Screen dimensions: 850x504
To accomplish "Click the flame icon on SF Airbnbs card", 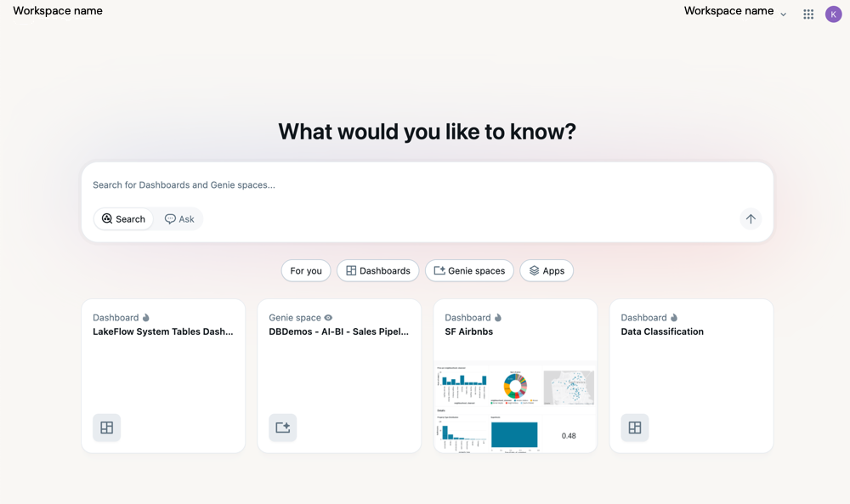I will pos(497,318).
